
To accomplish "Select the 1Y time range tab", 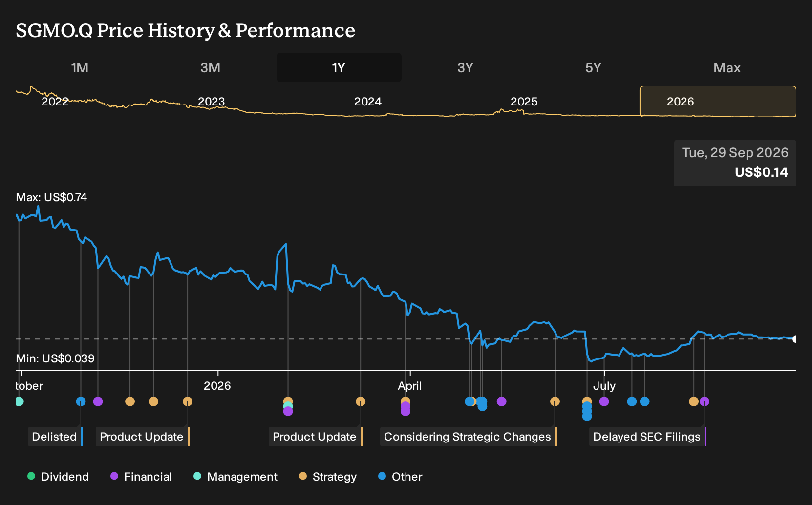I will [x=339, y=68].
